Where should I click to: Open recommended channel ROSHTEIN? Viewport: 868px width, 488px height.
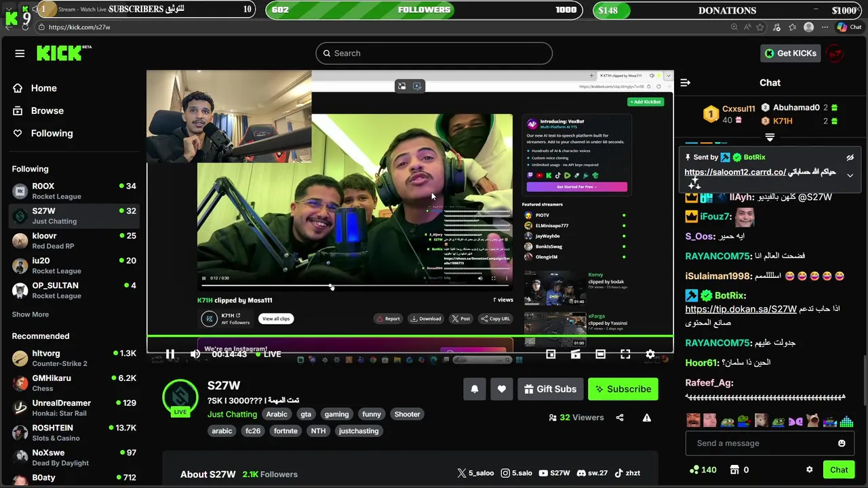click(73, 433)
